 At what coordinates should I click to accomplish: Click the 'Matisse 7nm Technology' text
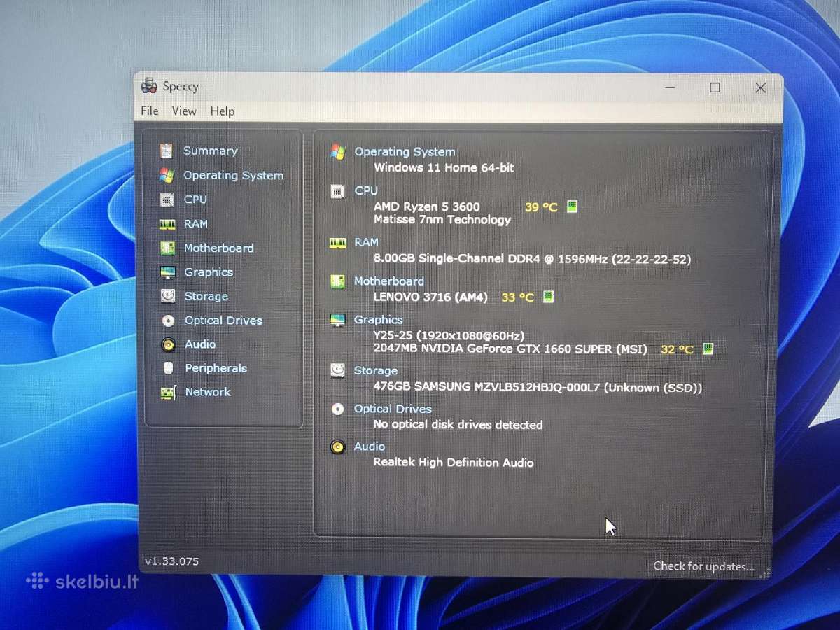442,220
